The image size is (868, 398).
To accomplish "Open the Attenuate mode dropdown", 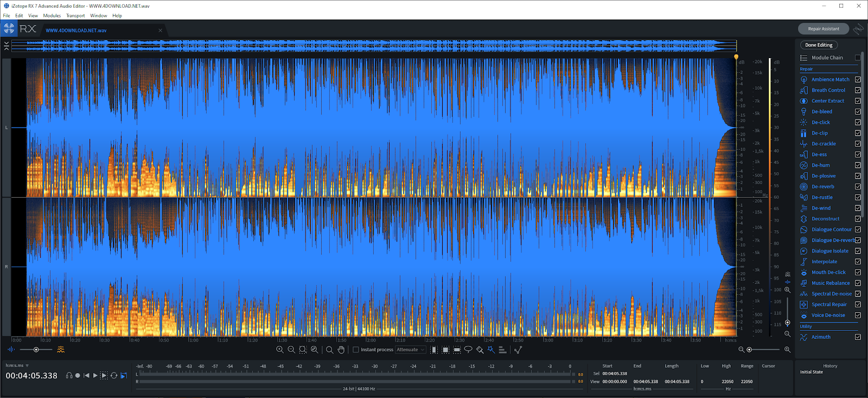I will tap(411, 350).
